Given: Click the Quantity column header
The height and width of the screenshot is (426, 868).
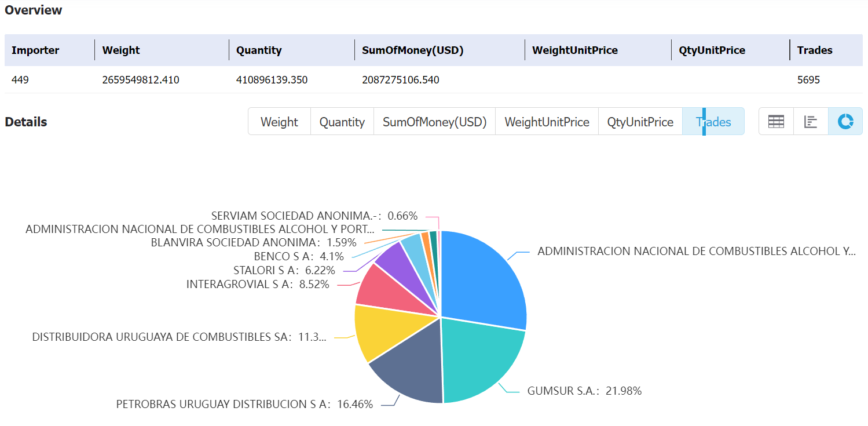Looking at the screenshot, I should pos(259,50).
